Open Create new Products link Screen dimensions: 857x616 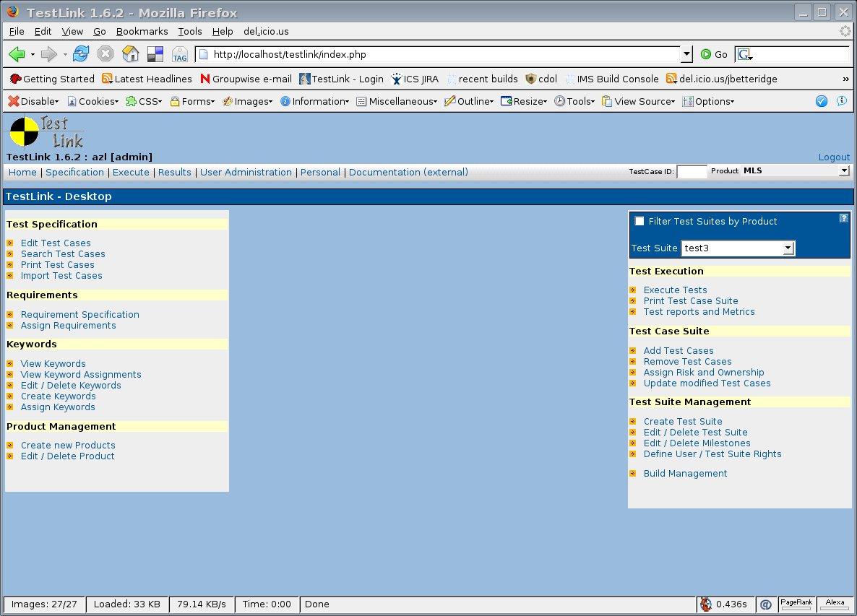(68, 445)
